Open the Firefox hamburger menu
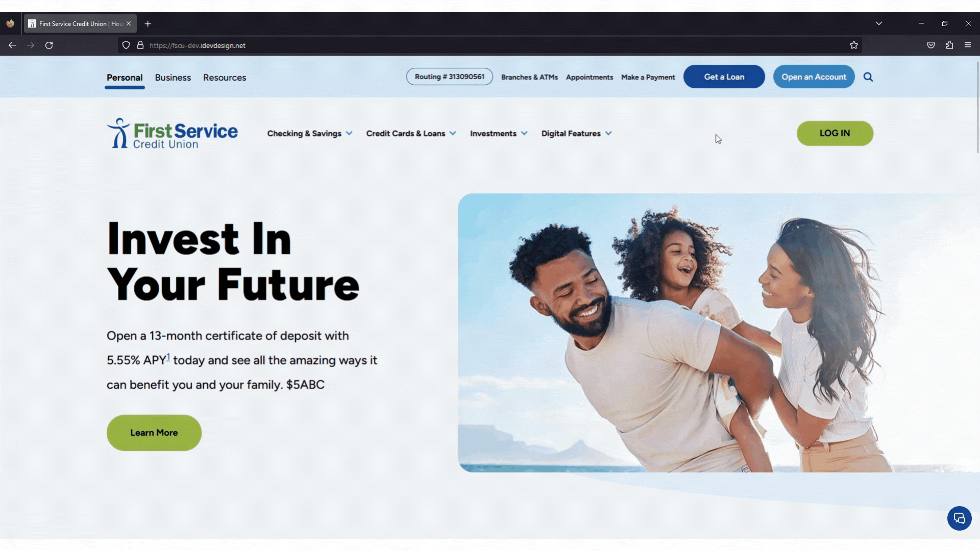 [967, 45]
